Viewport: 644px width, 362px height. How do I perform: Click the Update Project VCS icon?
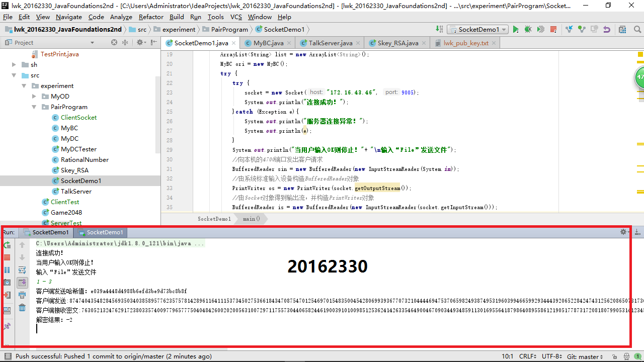[x=569, y=30]
